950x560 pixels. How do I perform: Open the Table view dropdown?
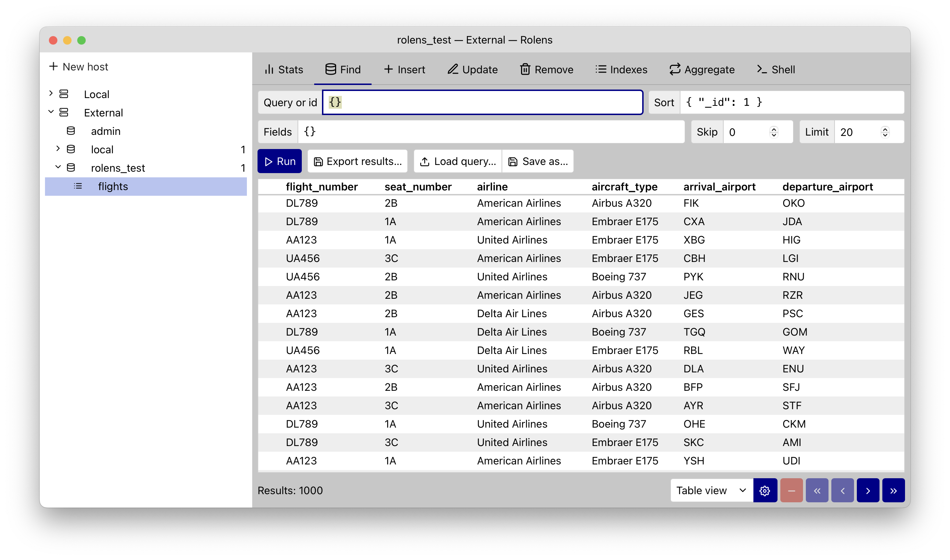click(x=711, y=490)
